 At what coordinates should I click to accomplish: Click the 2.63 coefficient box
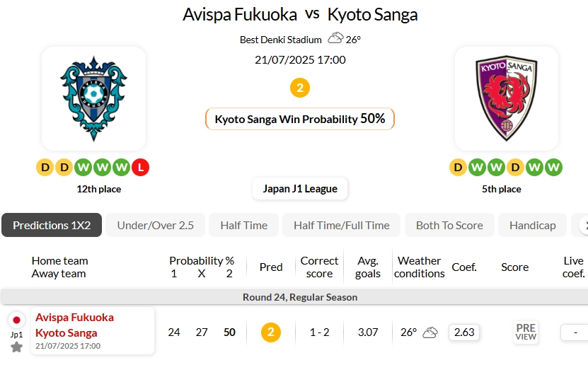(464, 332)
